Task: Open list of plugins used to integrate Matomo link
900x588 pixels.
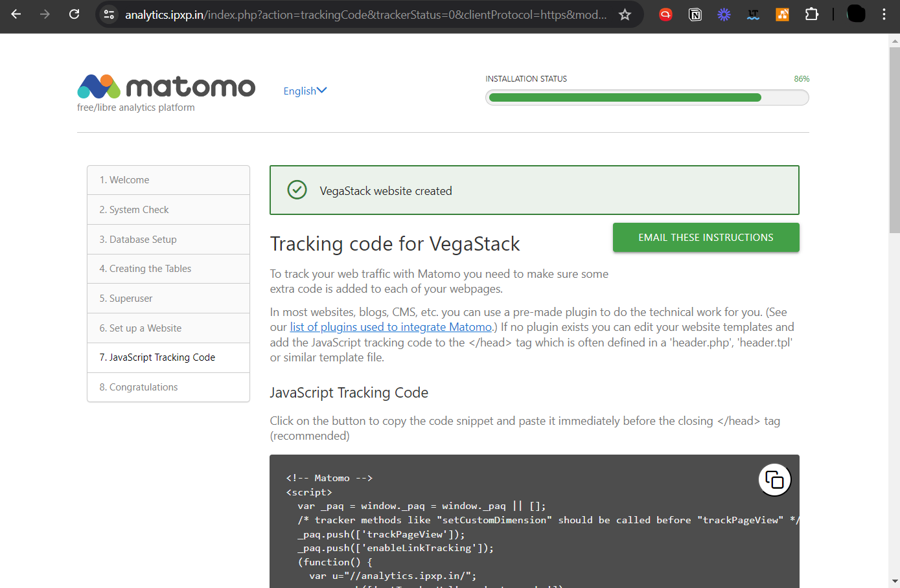Action: point(391,327)
